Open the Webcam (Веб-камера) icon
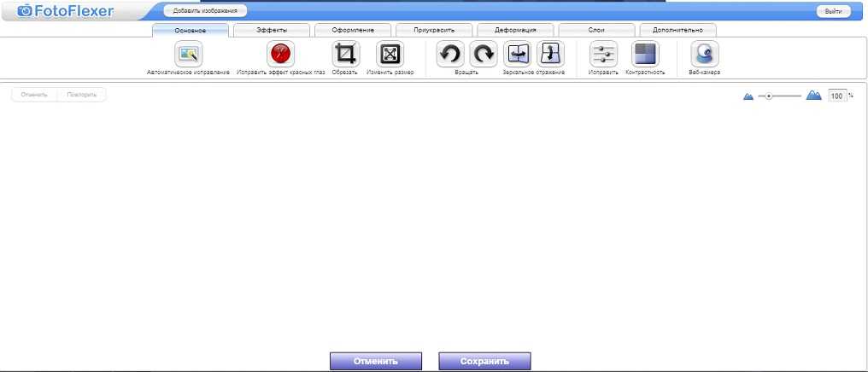Screen dimensions: 868x372 705,55
